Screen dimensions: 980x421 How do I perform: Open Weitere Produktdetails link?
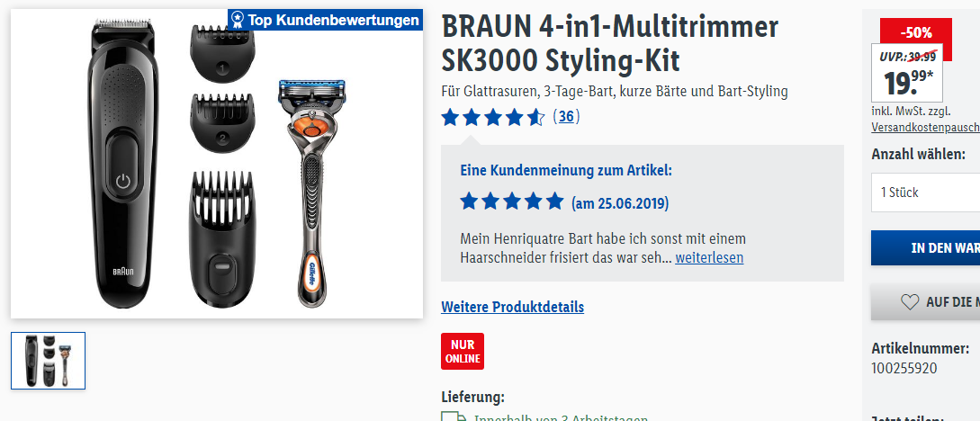513,307
